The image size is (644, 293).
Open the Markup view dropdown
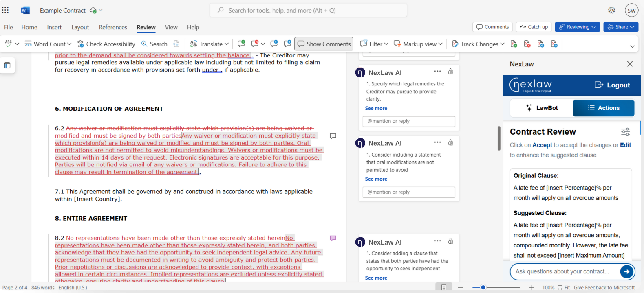(x=418, y=44)
